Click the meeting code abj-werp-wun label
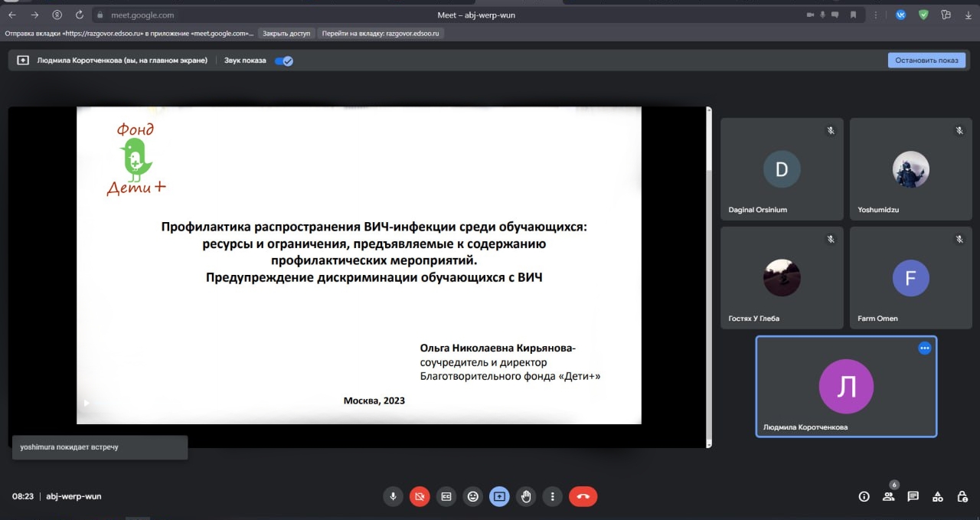The image size is (980, 520). coord(73,496)
